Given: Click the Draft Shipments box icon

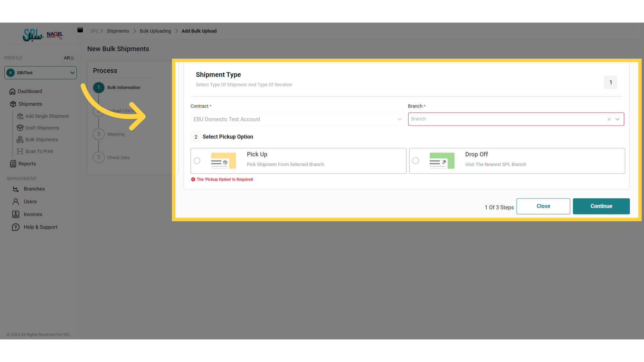Looking at the screenshot, I should [x=20, y=128].
